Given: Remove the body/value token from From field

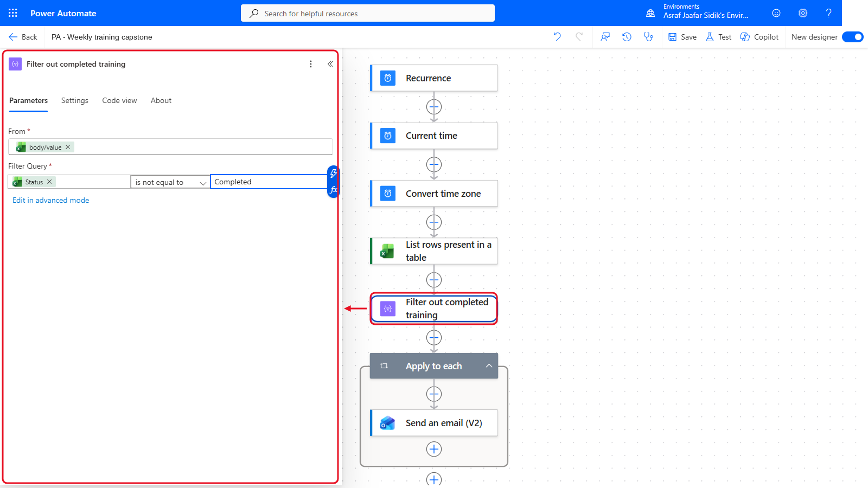Looking at the screenshot, I should [x=68, y=147].
